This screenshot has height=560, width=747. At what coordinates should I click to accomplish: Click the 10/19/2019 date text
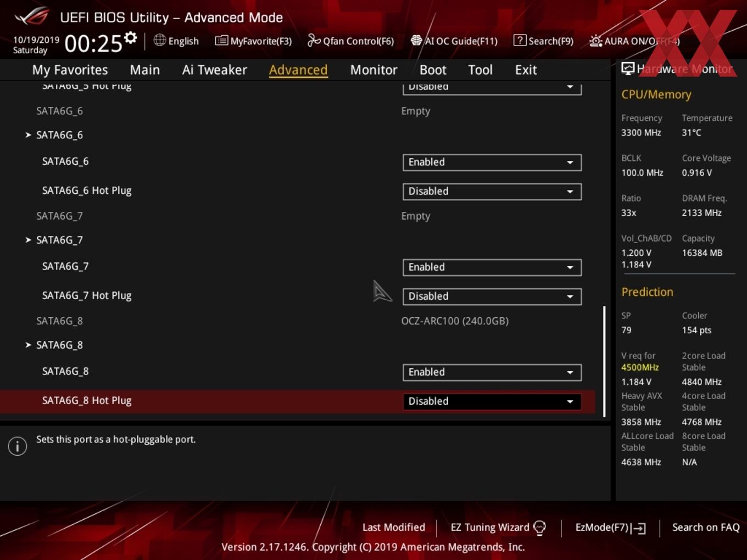(36, 40)
